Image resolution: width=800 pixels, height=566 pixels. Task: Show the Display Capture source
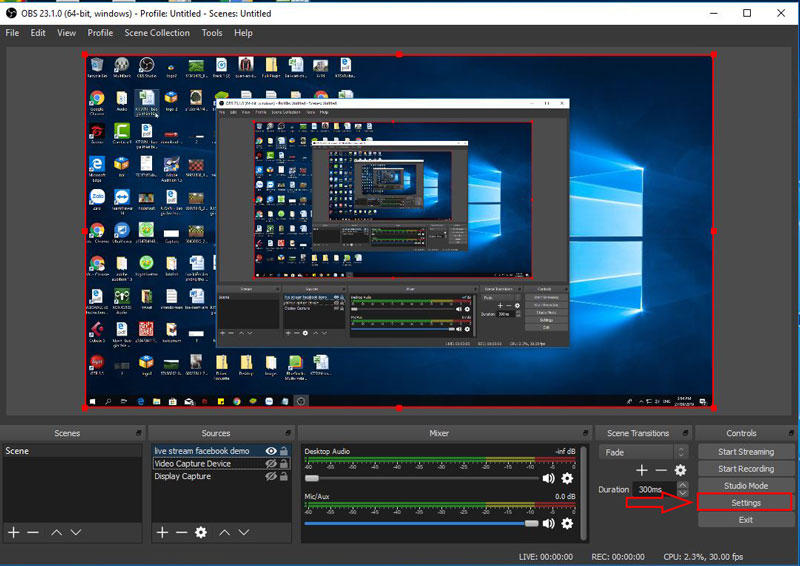271,476
